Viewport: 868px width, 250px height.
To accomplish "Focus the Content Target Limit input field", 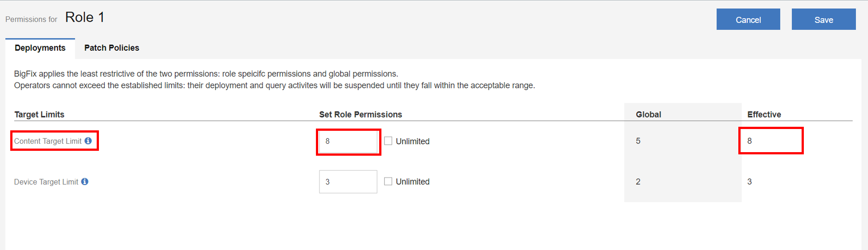I will coord(348,141).
